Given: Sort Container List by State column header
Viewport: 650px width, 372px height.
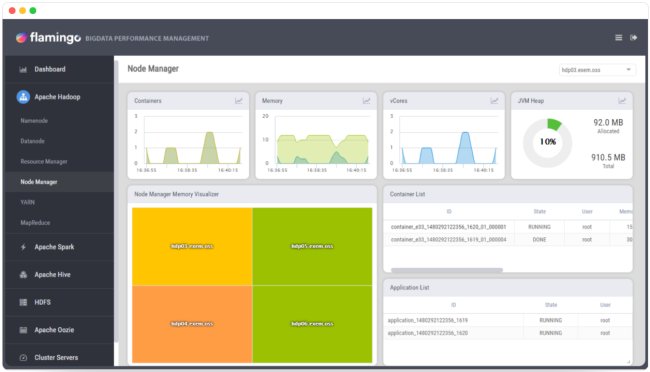Looking at the screenshot, I should coord(539,212).
